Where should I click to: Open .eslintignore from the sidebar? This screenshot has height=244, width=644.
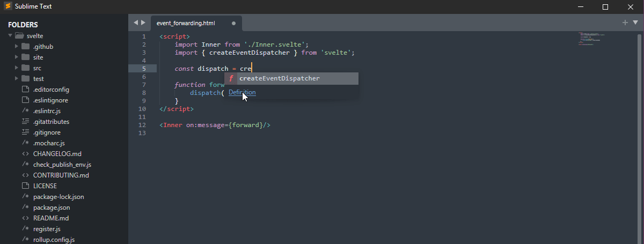50,100
